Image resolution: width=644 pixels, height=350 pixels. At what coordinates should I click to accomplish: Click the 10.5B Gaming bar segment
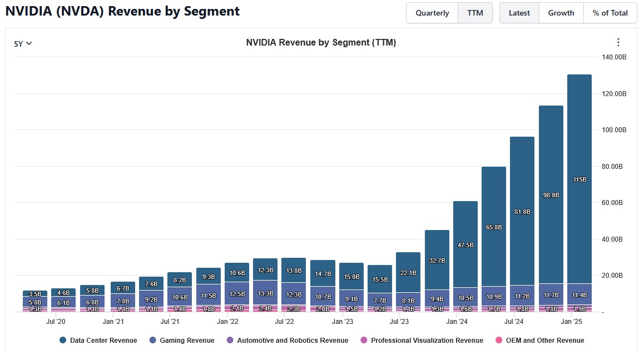465,297
